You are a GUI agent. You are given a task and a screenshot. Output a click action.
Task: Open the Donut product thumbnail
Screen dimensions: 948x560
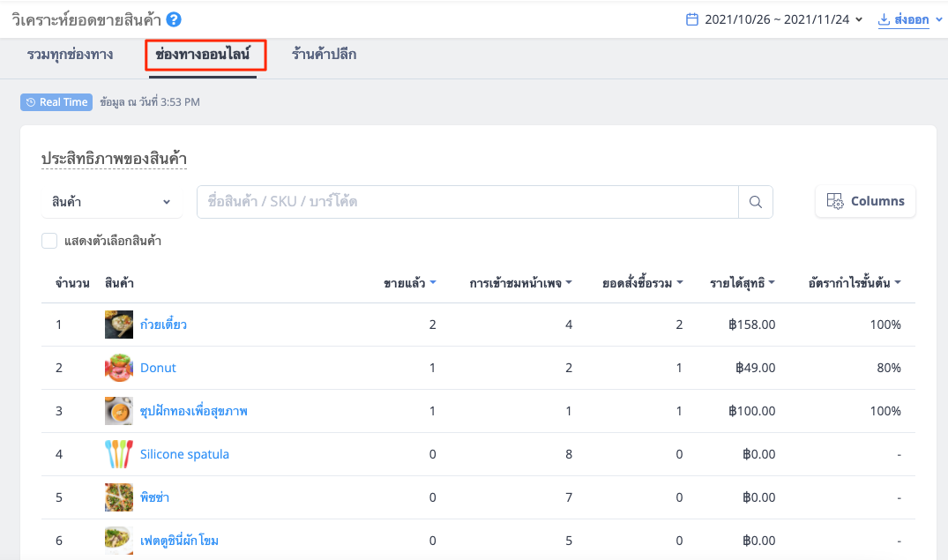(118, 368)
